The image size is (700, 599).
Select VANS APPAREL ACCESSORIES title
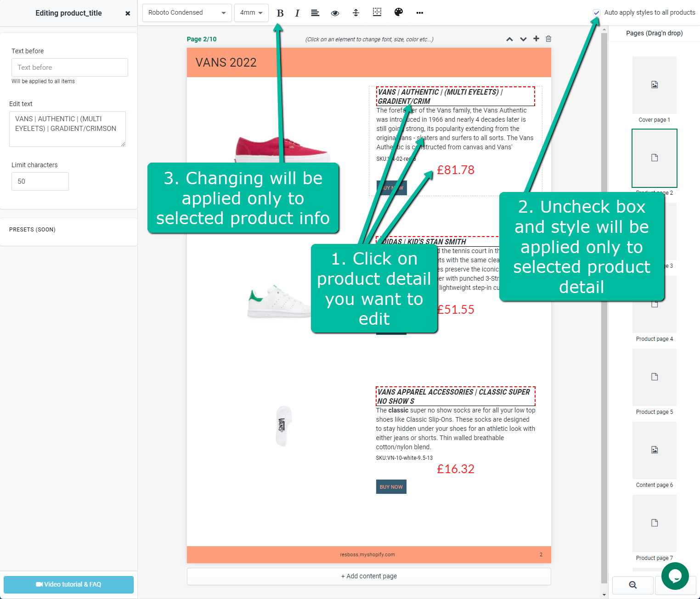[456, 396]
